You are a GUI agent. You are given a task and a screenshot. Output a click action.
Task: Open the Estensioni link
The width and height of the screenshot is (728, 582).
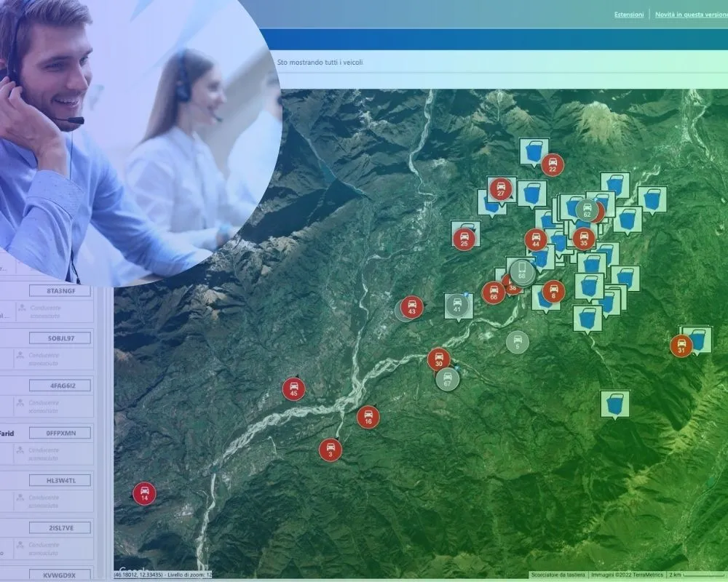click(x=629, y=15)
